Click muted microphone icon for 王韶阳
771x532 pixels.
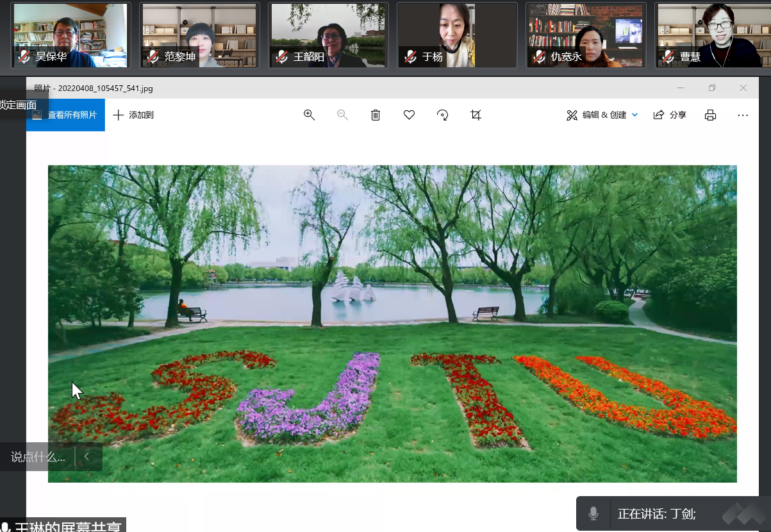[x=281, y=57]
